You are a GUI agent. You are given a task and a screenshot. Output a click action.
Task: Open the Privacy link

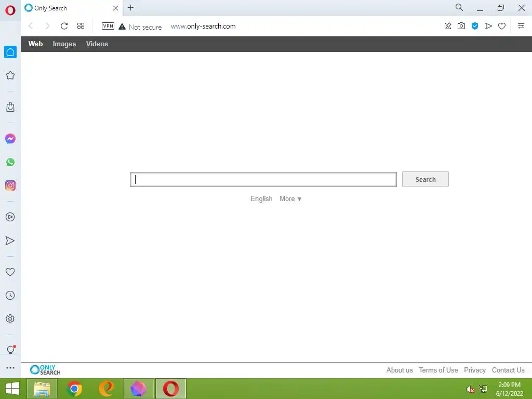[x=475, y=370]
